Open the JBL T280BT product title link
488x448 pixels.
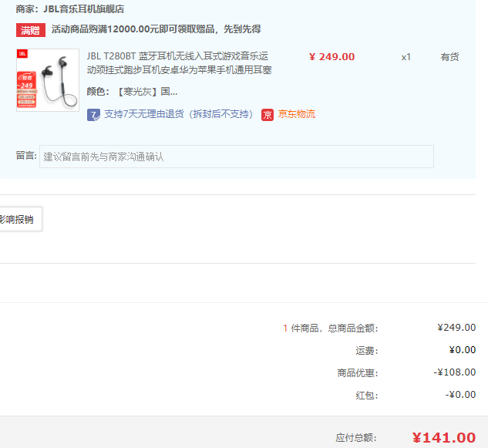tap(179, 63)
